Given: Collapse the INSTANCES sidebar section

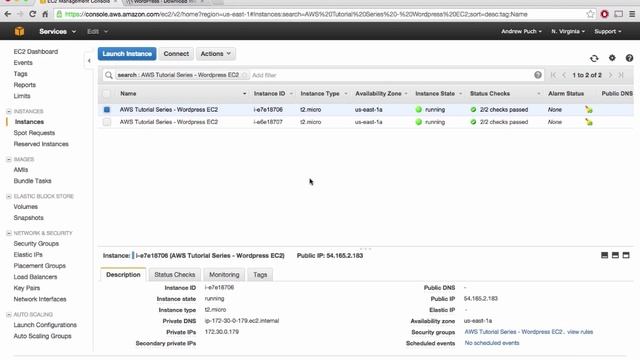Looking at the screenshot, I should pos(9,111).
